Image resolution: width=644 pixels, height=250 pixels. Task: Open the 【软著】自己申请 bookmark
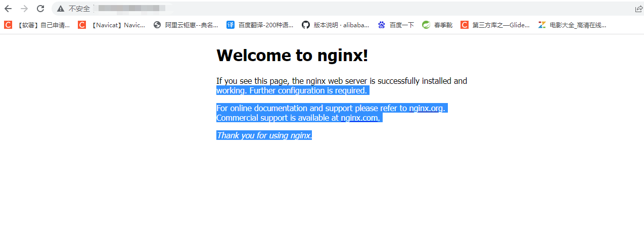point(37,25)
